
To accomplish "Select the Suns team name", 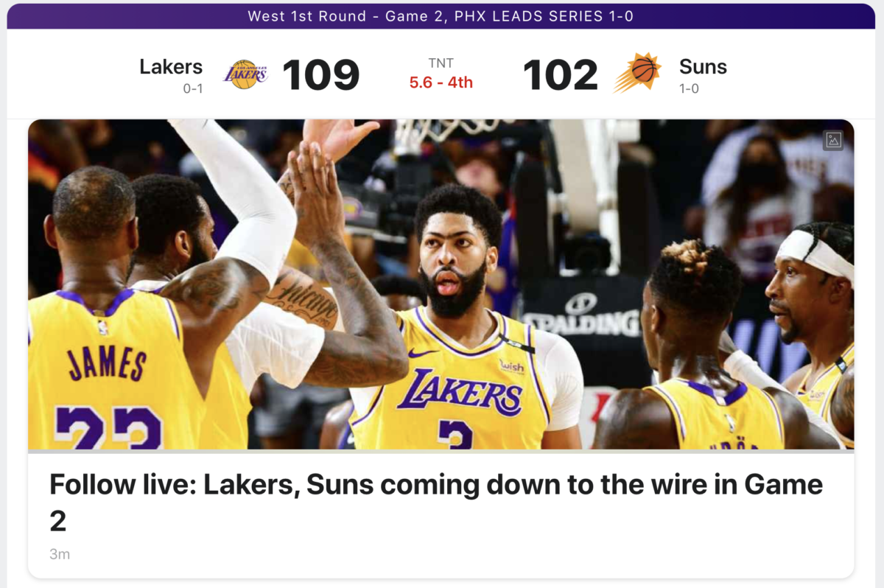I will [x=703, y=66].
